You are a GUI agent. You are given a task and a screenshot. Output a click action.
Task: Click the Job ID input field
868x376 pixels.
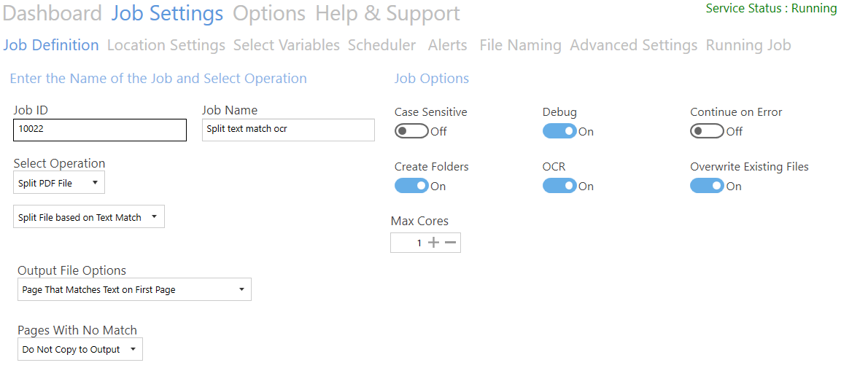tap(100, 130)
